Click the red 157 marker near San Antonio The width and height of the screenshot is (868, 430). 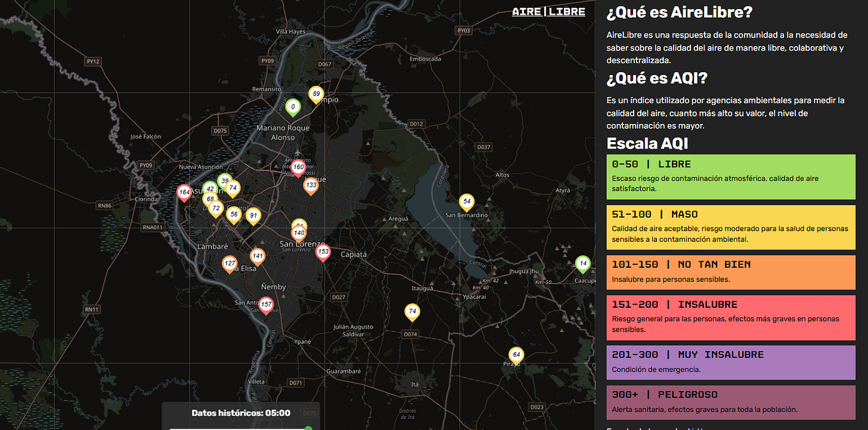[x=266, y=305]
